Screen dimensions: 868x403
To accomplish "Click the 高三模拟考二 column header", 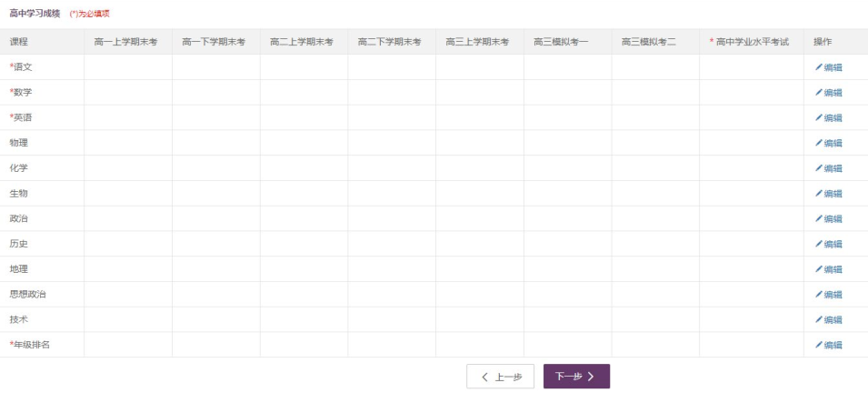I will (654, 42).
